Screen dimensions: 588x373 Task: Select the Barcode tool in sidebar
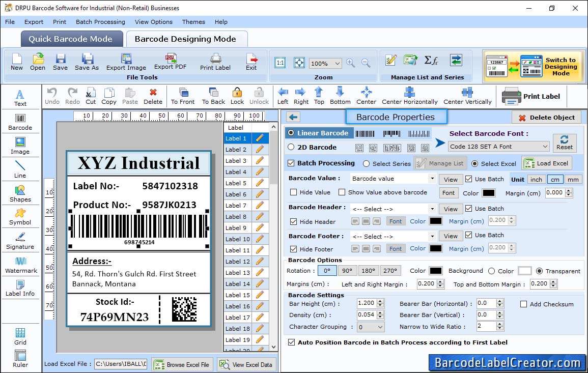tap(20, 122)
